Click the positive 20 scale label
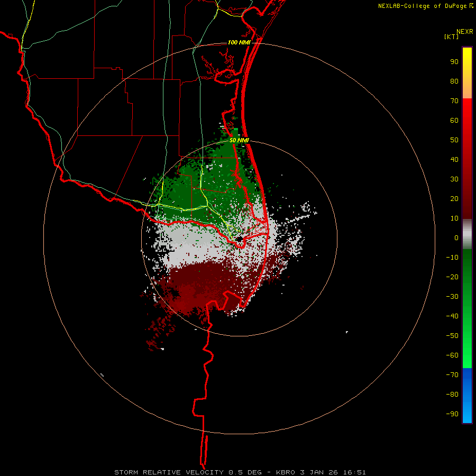 [454, 199]
